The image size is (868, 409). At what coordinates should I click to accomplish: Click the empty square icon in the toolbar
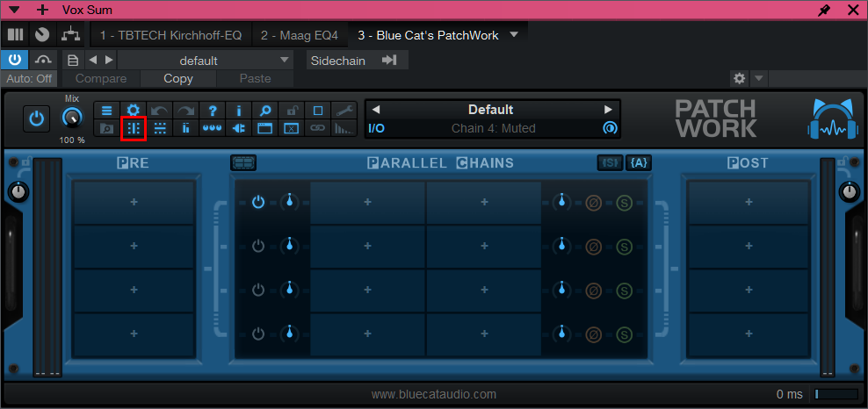click(x=318, y=111)
